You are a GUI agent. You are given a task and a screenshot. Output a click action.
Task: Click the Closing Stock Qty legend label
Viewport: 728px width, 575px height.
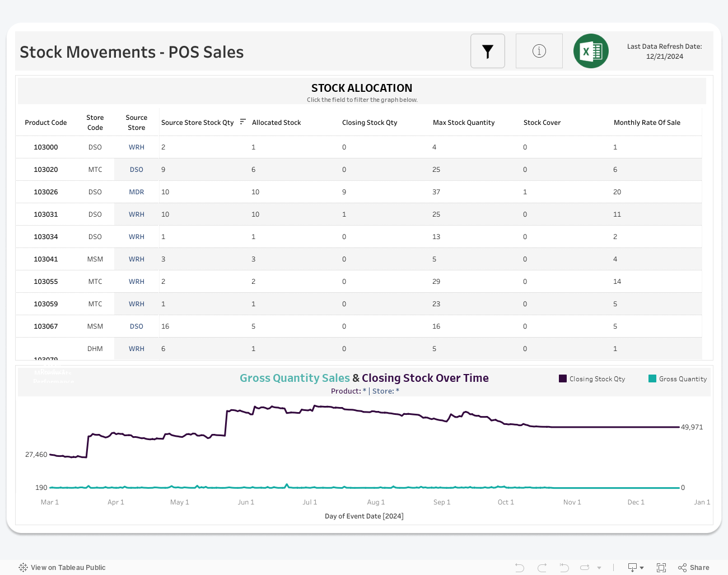coord(597,379)
